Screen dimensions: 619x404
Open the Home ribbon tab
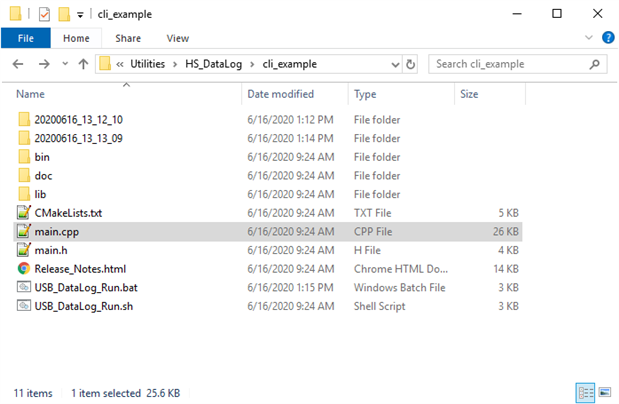click(76, 38)
